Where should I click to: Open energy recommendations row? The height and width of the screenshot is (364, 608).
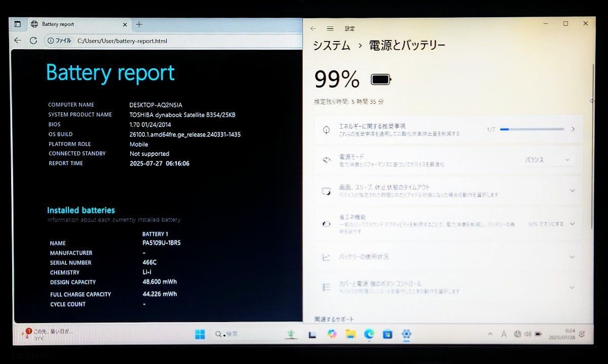[448, 129]
